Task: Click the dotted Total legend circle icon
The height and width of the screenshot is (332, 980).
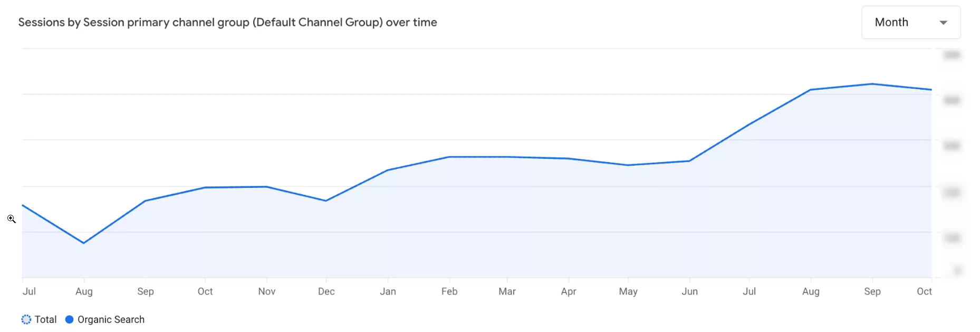Action: click(26, 319)
